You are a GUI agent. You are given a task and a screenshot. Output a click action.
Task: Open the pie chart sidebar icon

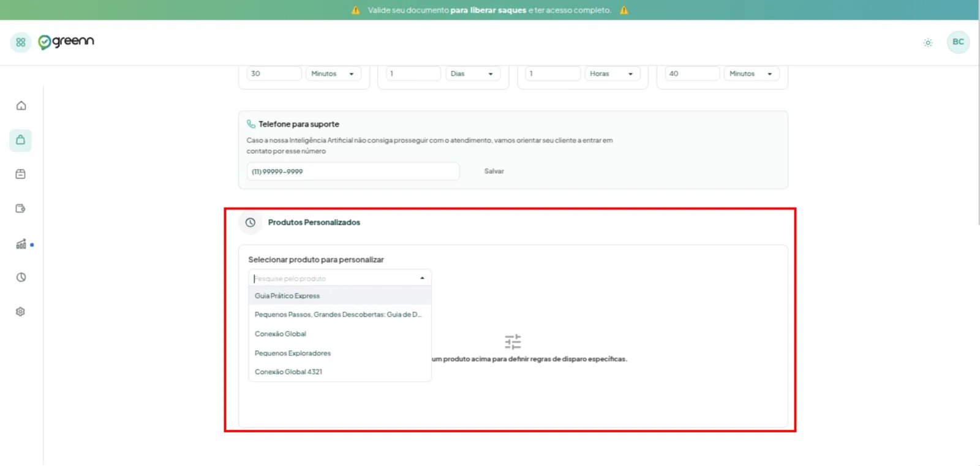tap(21, 277)
